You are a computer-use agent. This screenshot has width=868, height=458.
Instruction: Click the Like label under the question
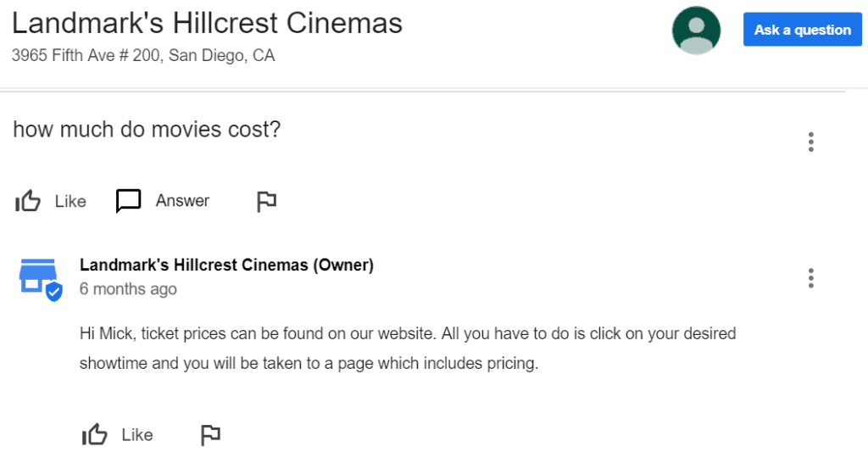coord(70,201)
